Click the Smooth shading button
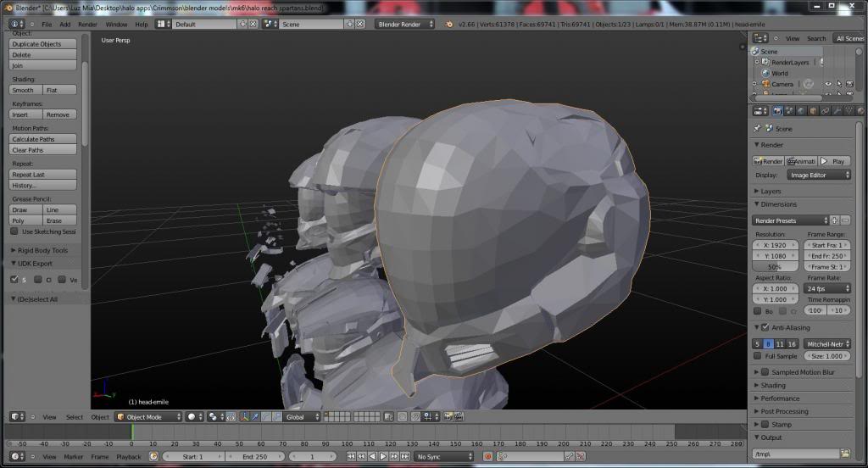 pos(25,90)
